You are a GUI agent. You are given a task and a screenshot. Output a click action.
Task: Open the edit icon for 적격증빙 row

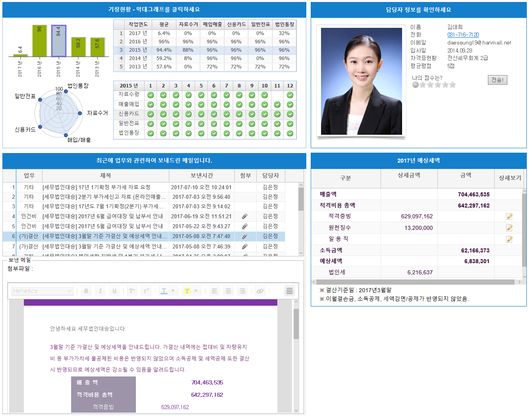click(x=509, y=217)
